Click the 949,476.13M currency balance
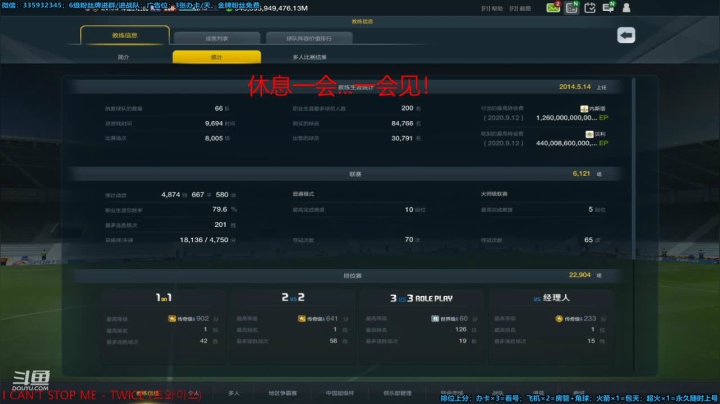The image size is (720, 404). (x=271, y=8)
